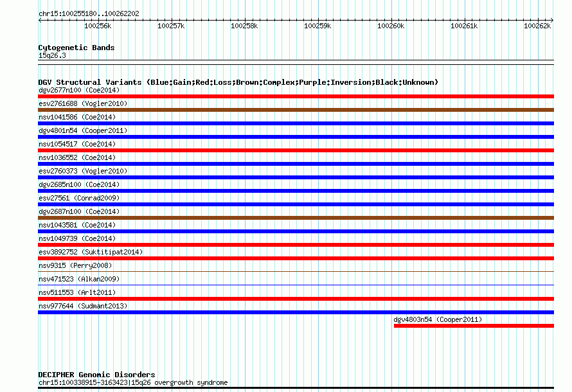Open the nsv511553 (Arlt2011) red bar

[x=296, y=299]
